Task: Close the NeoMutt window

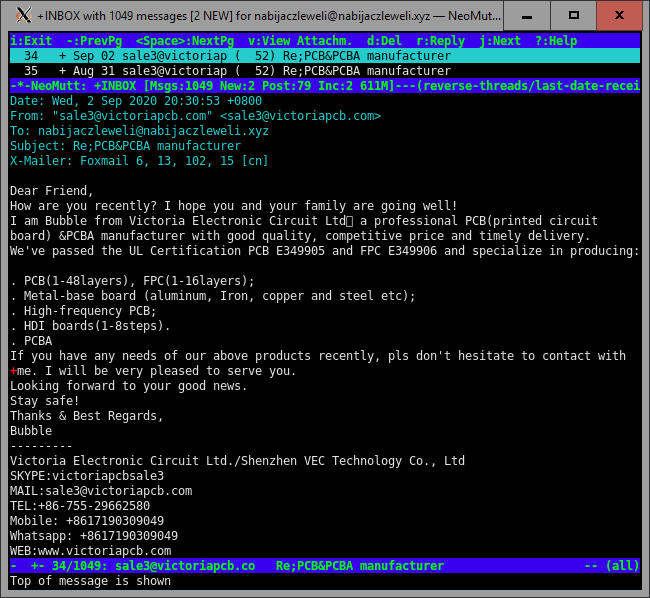Action: (x=622, y=16)
